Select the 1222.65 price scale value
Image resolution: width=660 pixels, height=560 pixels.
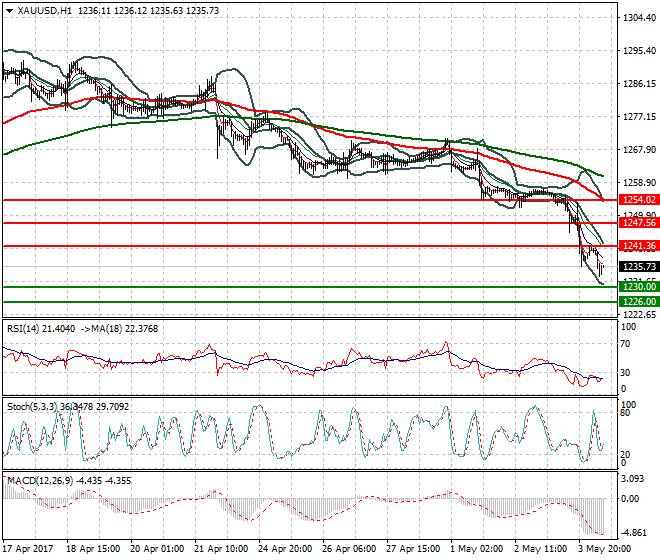(639, 315)
